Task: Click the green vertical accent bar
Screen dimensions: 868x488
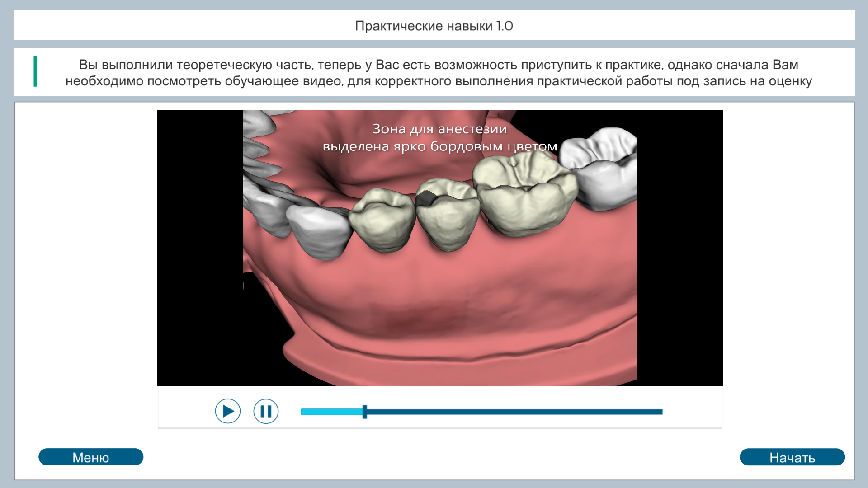Action: pos(35,71)
